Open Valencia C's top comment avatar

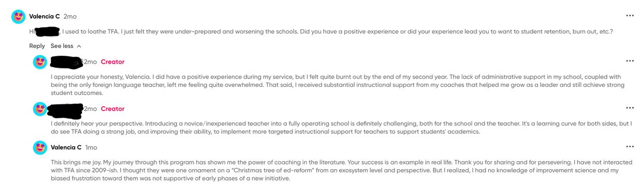point(18,17)
